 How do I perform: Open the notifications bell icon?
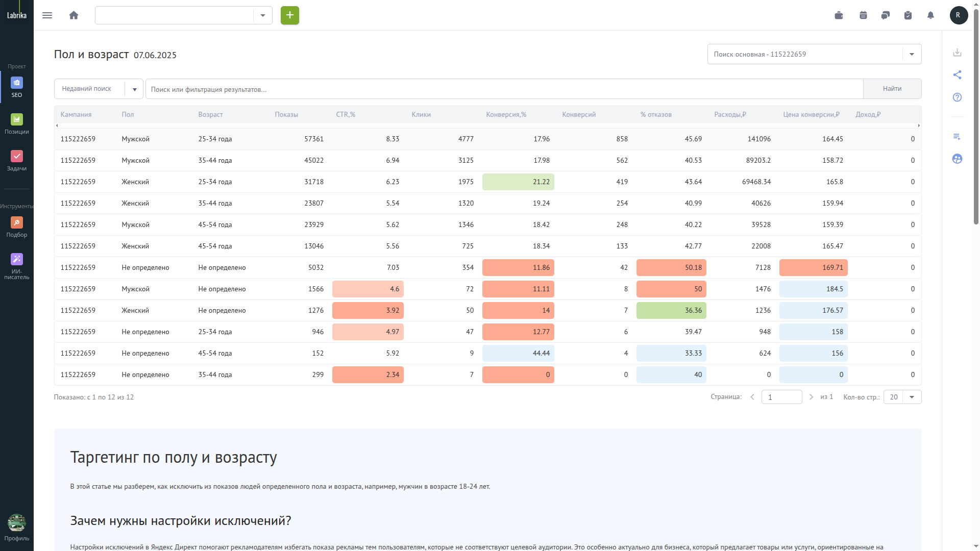[x=930, y=15]
